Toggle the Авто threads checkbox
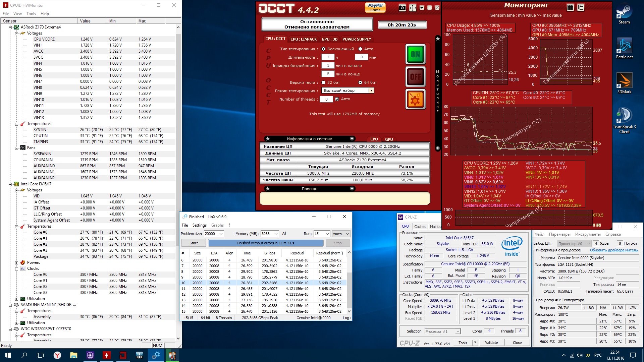644x362 pixels. (x=337, y=99)
